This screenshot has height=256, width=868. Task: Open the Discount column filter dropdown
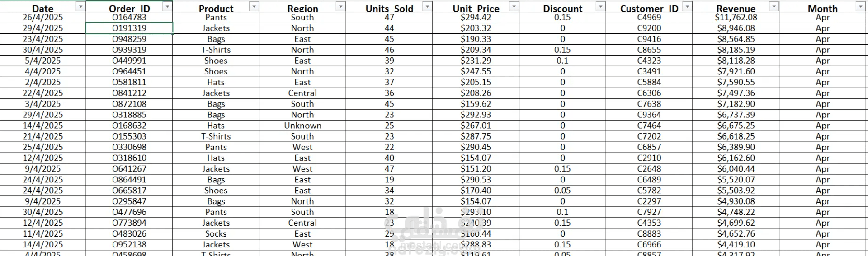pyautogui.click(x=601, y=6)
